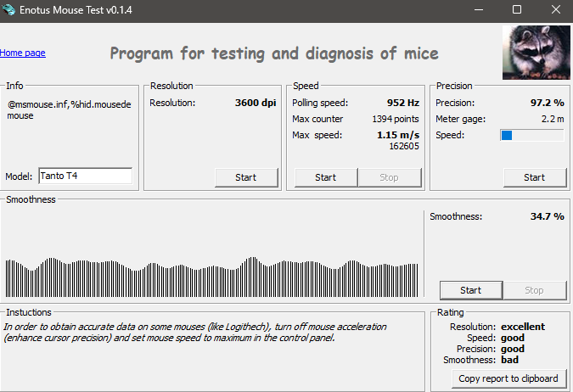Viewport: 573px width, 392px height.
Task: Click the Speed rating 'good'
Action: pyautogui.click(x=513, y=338)
